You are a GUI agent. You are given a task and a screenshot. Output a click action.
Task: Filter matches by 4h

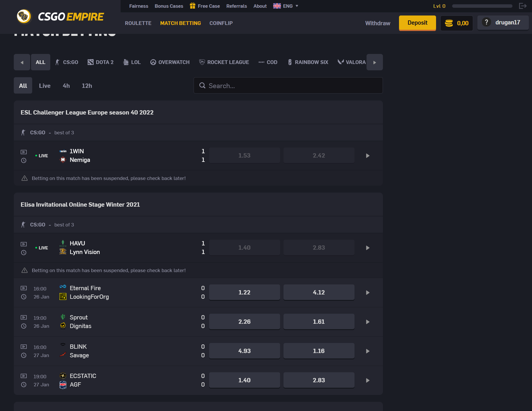pyautogui.click(x=66, y=86)
